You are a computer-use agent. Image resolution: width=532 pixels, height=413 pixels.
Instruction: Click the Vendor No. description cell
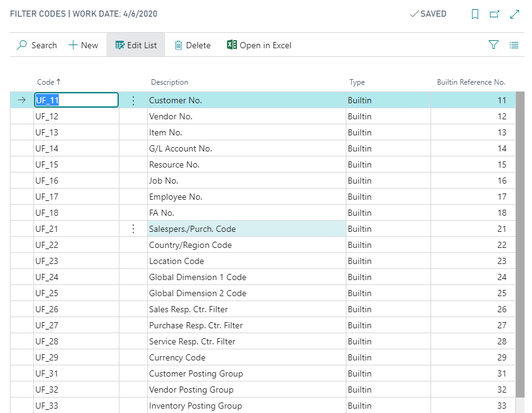247,116
